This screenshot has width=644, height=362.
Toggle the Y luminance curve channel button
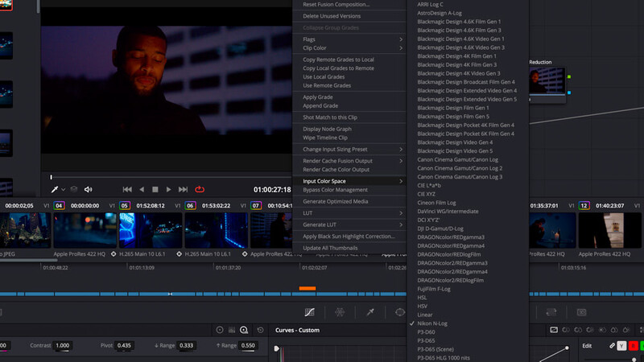(621, 346)
